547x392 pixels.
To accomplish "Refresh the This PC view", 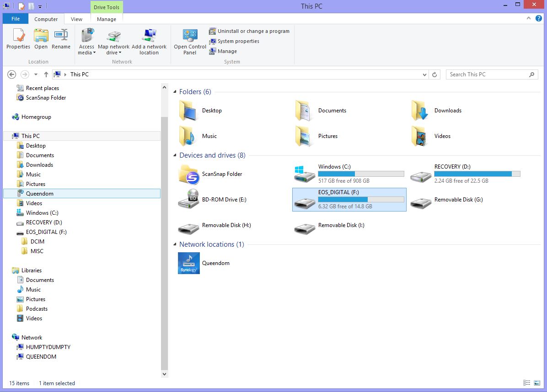I will click(x=434, y=74).
